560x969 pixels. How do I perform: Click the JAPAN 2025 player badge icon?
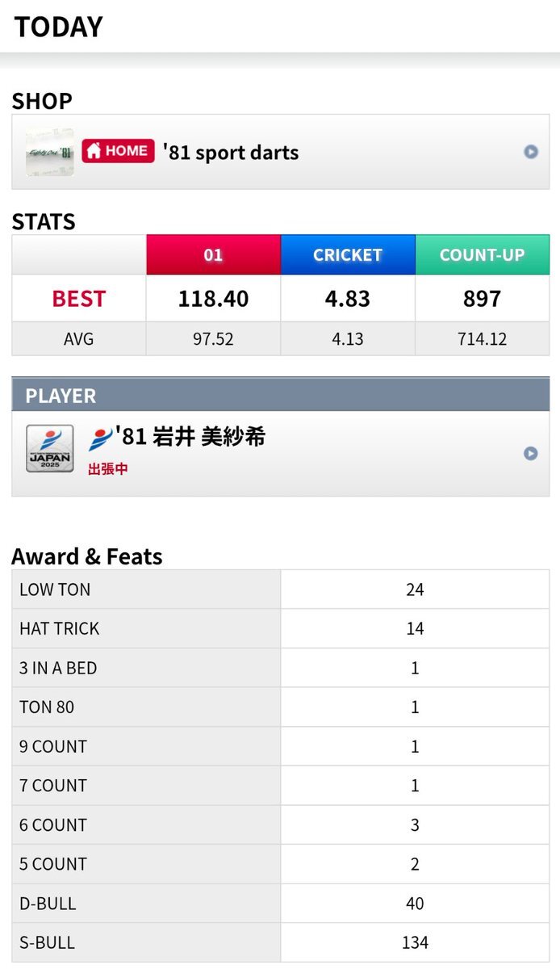point(50,449)
